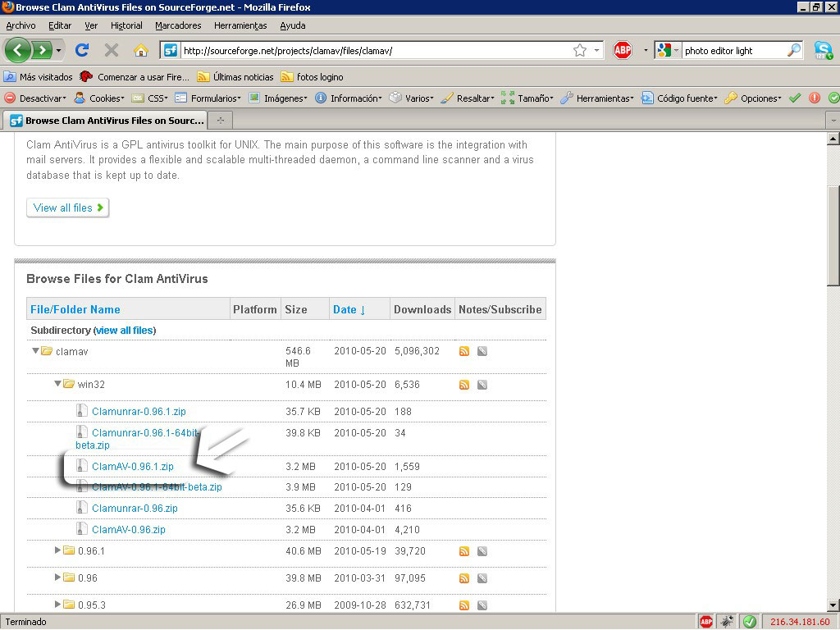
Task: Click the browser Forward arrow button
Action: [x=41, y=51]
